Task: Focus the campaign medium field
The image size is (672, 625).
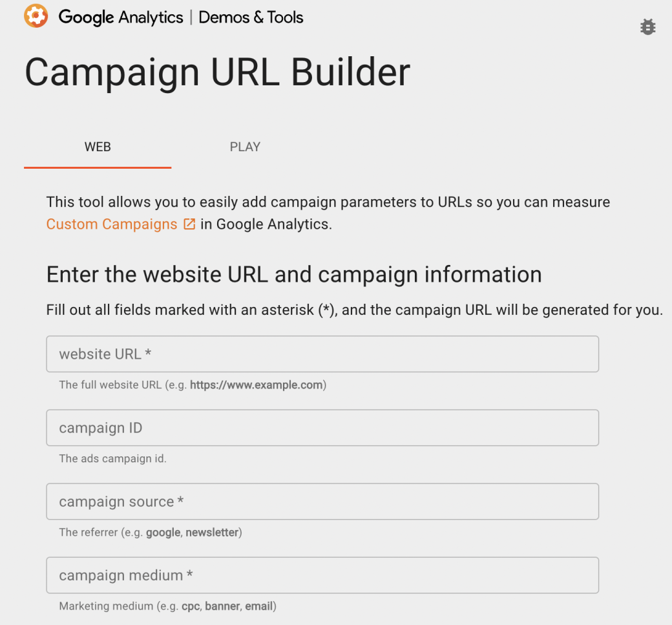Action: [322, 575]
